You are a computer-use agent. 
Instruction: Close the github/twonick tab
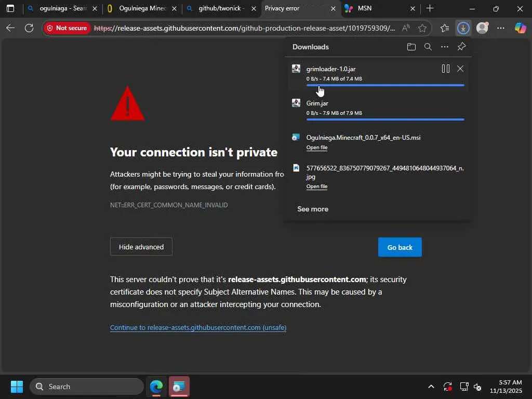(254, 9)
